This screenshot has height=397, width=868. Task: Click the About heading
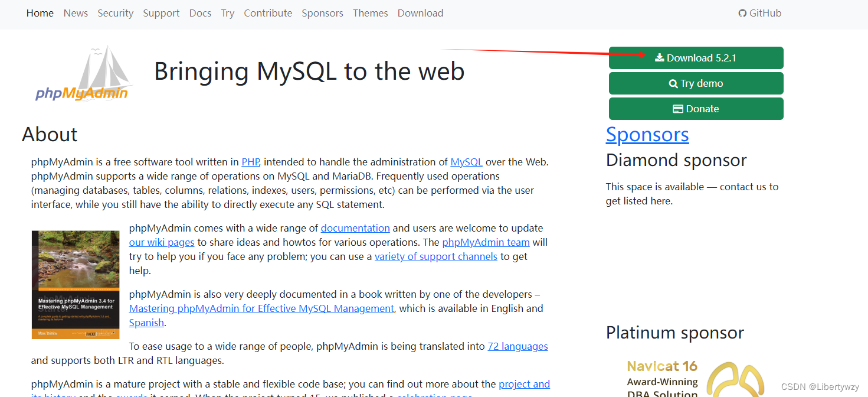[x=50, y=135]
